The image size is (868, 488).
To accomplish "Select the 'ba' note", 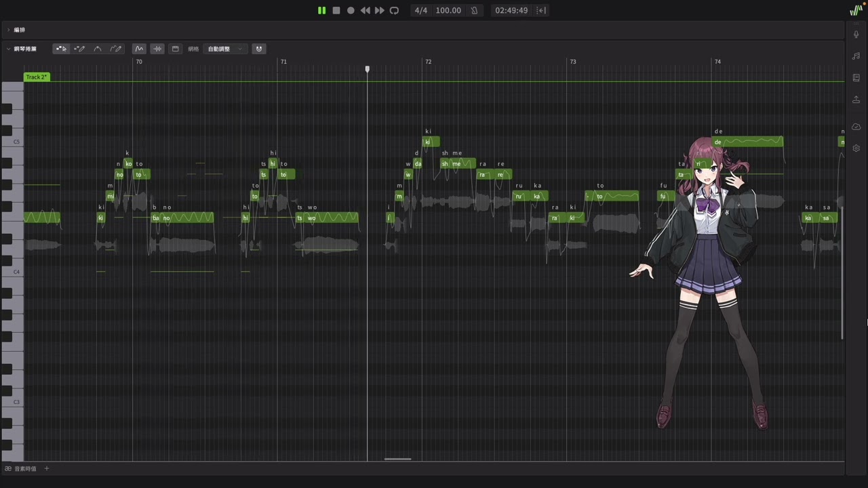I will click(155, 218).
